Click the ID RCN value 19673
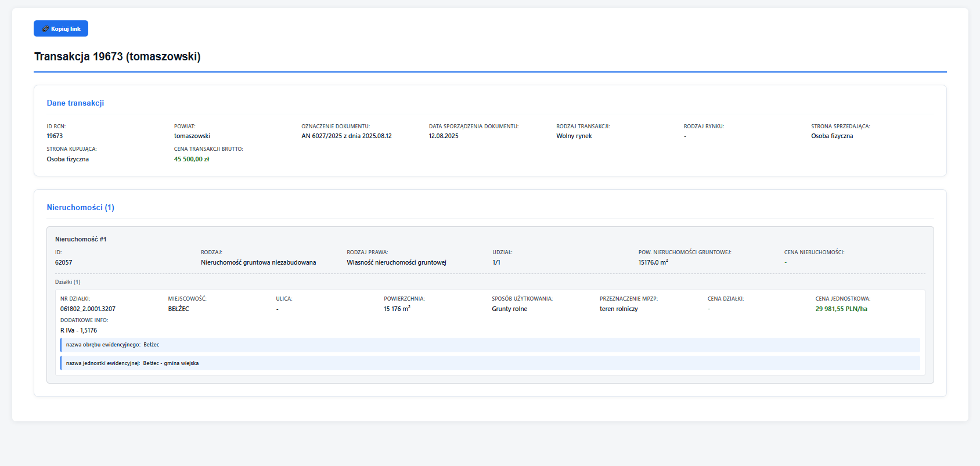Viewport: 980px width, 466px height. click(x=55, y=136)
